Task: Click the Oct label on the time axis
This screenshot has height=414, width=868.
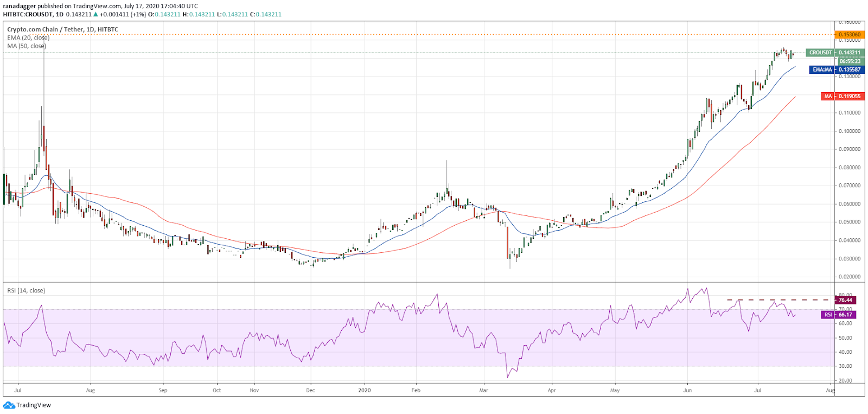Action: tap(217, 390)
